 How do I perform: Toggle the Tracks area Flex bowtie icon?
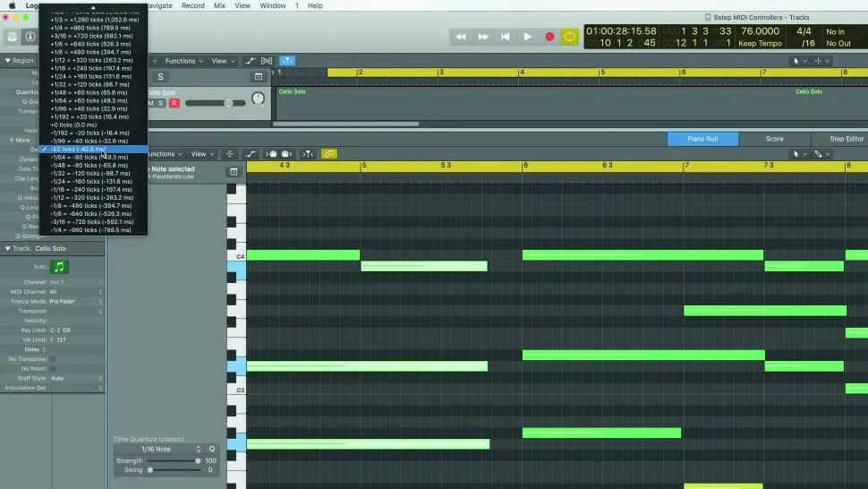(267, 61)
